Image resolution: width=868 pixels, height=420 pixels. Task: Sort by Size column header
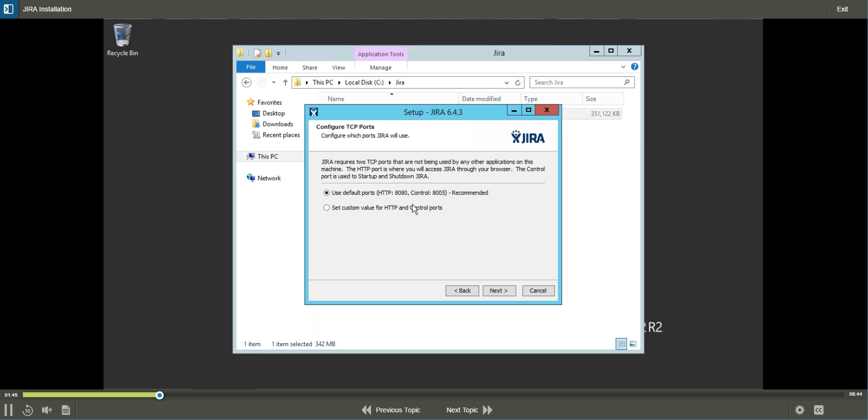603,99
